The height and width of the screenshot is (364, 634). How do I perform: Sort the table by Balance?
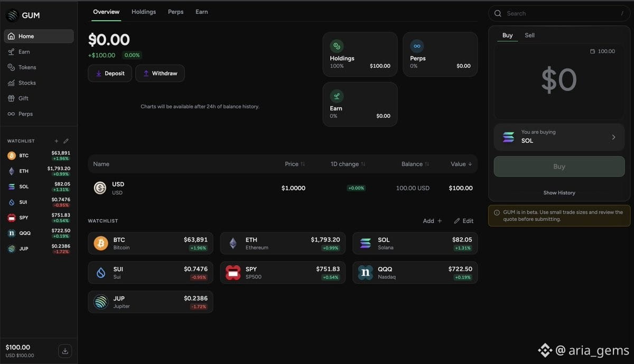pos(415,164)
